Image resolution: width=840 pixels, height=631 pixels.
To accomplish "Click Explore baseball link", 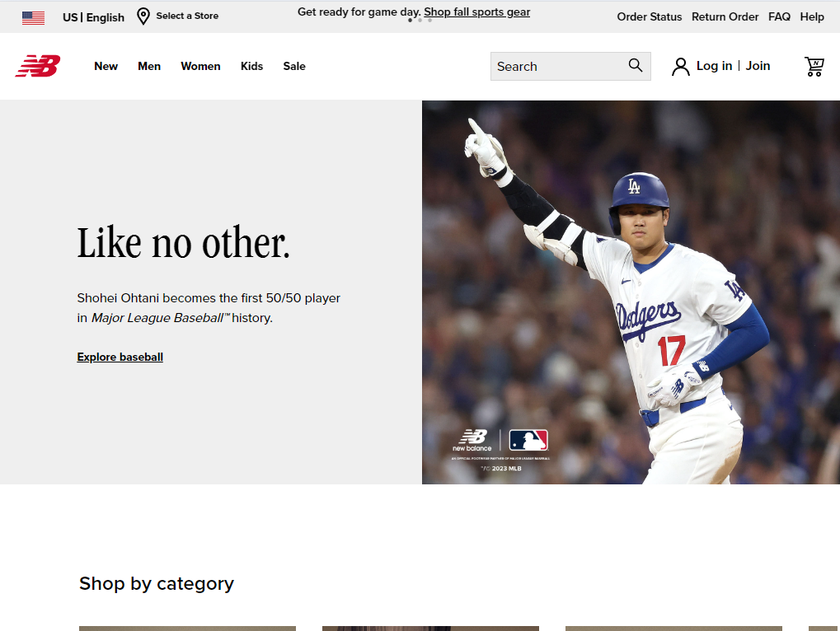I will (x=120, y=357).
